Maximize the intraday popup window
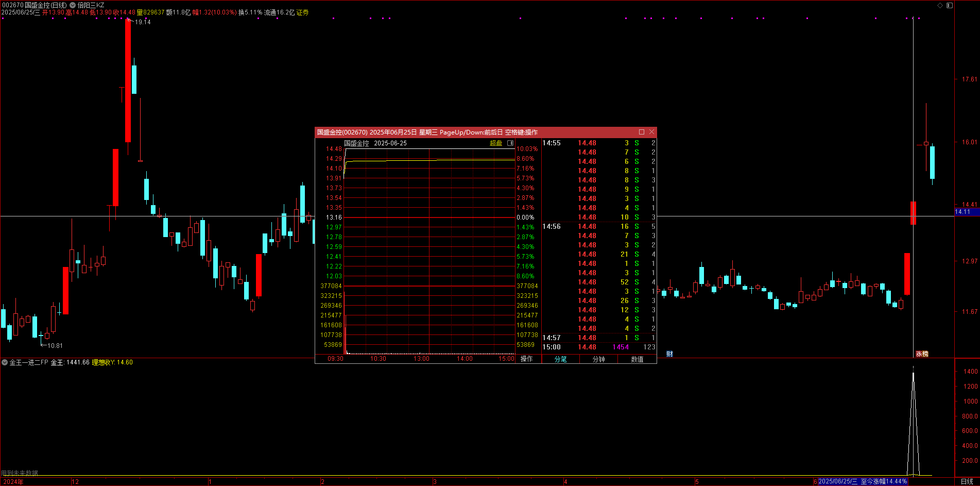This screenshot has height=486, width=980. coord(641,132)
